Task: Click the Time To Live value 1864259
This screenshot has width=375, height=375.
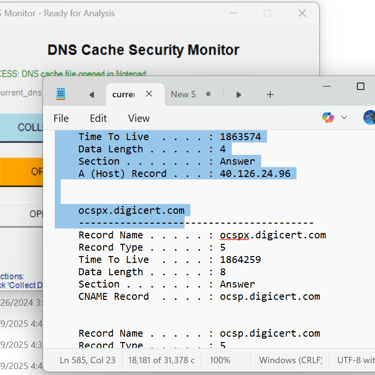Action: pyautogui.click(x=240, y=260)
